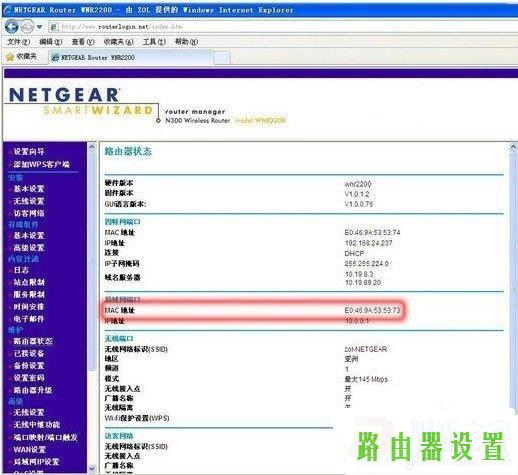Open the 已接设备 sidebar link
The width and height of the screenshot is (518, 475).
click(29, 353)
